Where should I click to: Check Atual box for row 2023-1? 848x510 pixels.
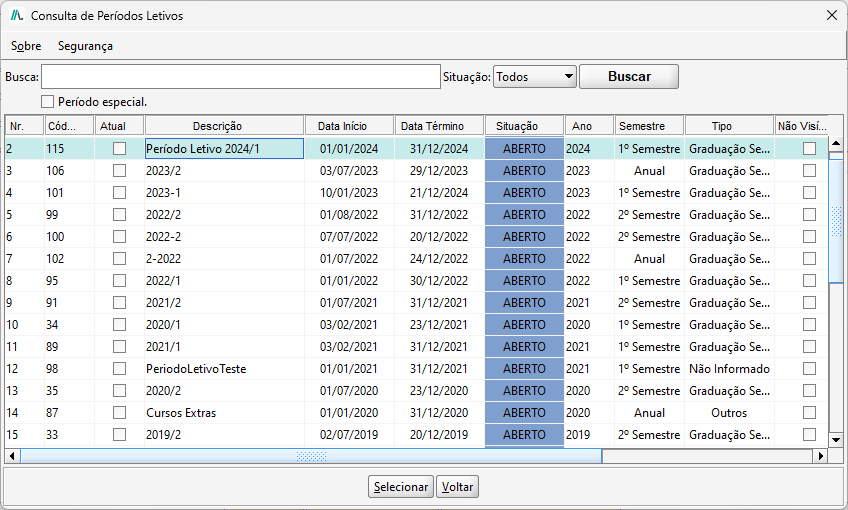[x=119, y=193]
